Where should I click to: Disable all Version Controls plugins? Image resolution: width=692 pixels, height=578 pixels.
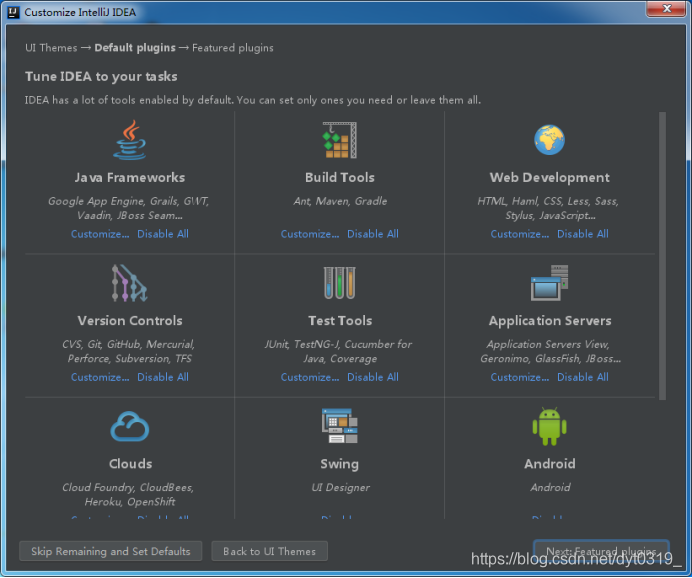pos(163,377)
